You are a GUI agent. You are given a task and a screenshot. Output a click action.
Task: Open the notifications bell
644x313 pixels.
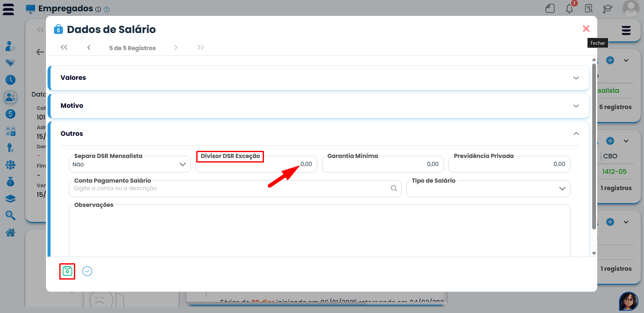click(x=570, y=8)
